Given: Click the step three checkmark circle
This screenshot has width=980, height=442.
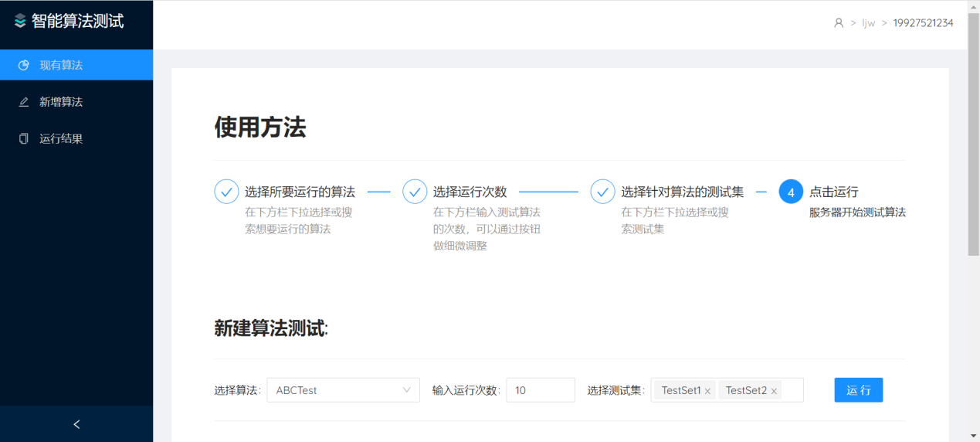Looking at the screenshot, I should [x=602, y=192].
